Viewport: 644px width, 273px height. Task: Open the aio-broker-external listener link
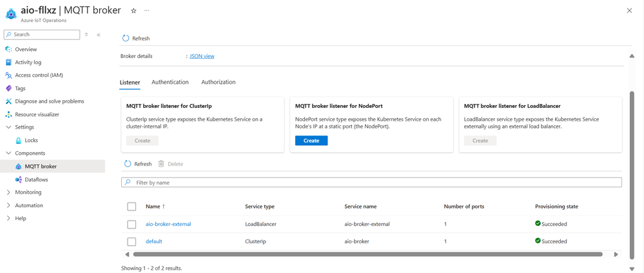pos(168,224)
